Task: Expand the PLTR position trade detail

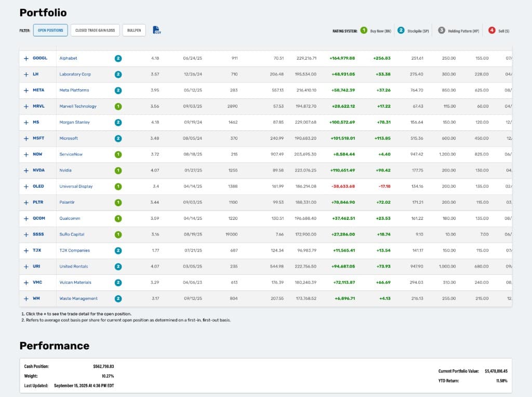Action: pyautogui.click(x=26, y=203)
